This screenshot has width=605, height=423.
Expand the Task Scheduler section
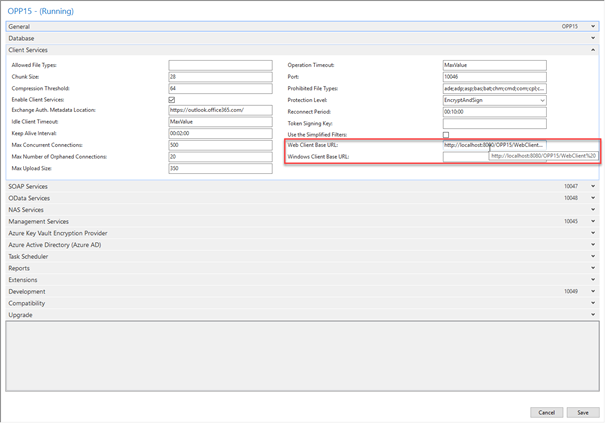point(593,256)
